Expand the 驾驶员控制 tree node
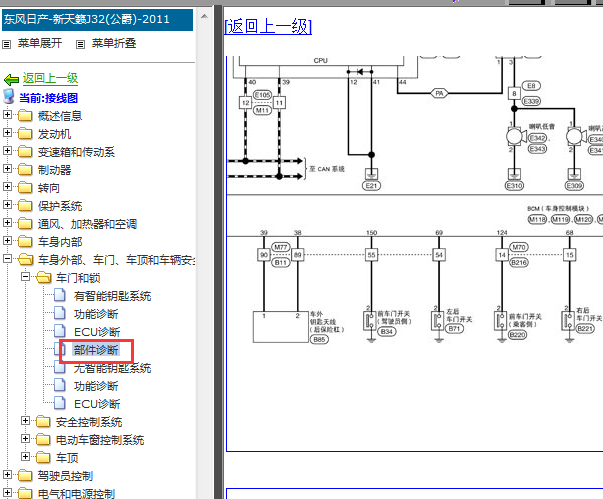This screenshot has width=603, height=499. [x=7, y=474]
